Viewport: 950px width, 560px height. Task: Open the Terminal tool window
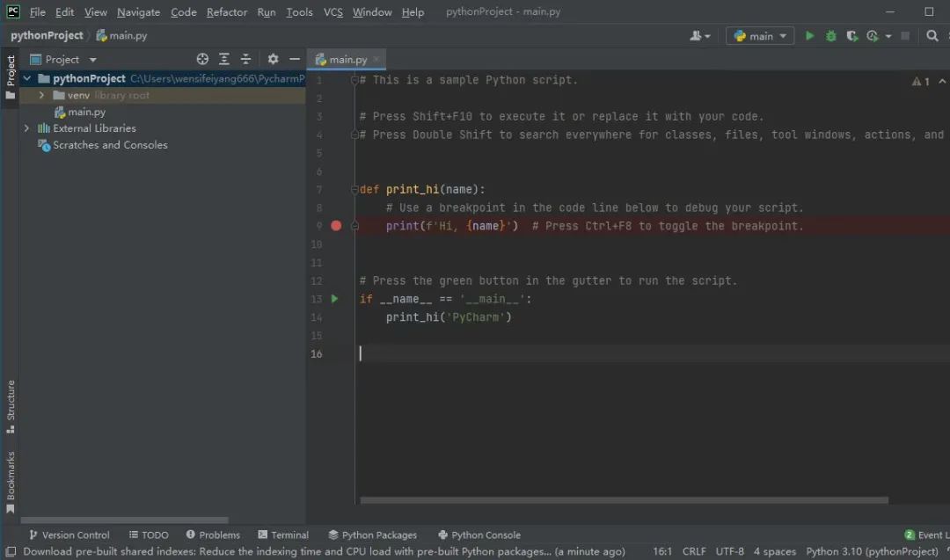283,535
